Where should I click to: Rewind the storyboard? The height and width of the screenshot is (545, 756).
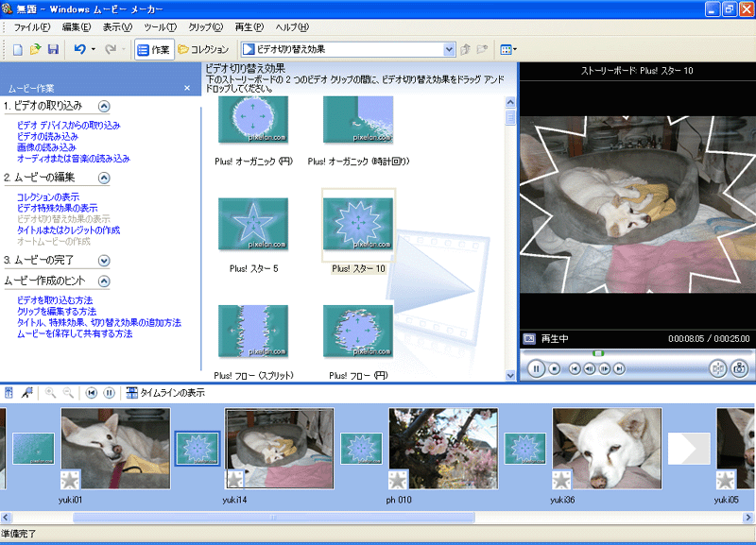(x=91, y=393)
